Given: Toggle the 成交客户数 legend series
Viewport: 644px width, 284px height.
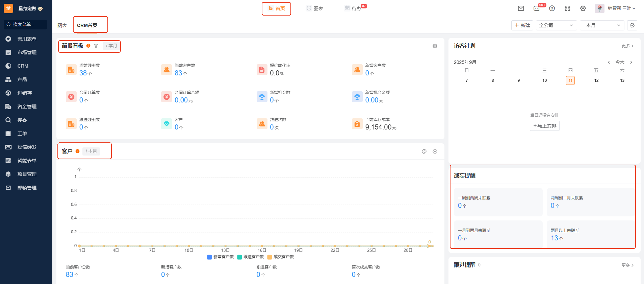Looking at the screenshot, I should 280,257.
